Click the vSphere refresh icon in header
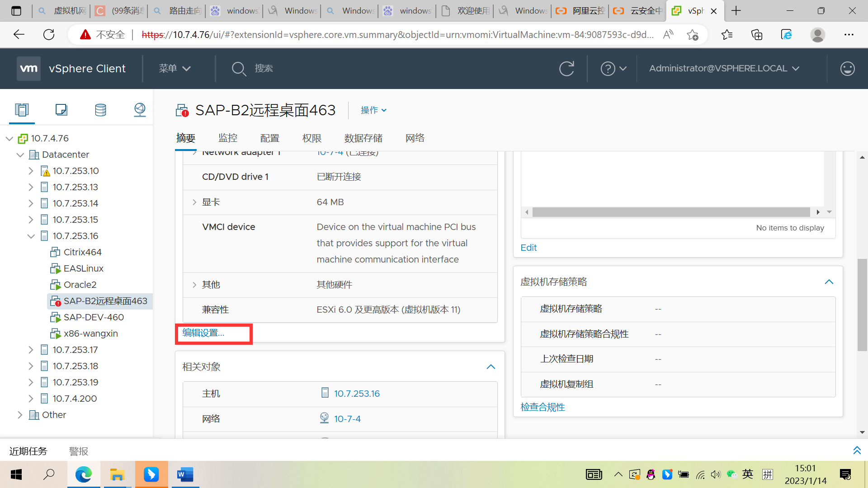 [566, 69]
